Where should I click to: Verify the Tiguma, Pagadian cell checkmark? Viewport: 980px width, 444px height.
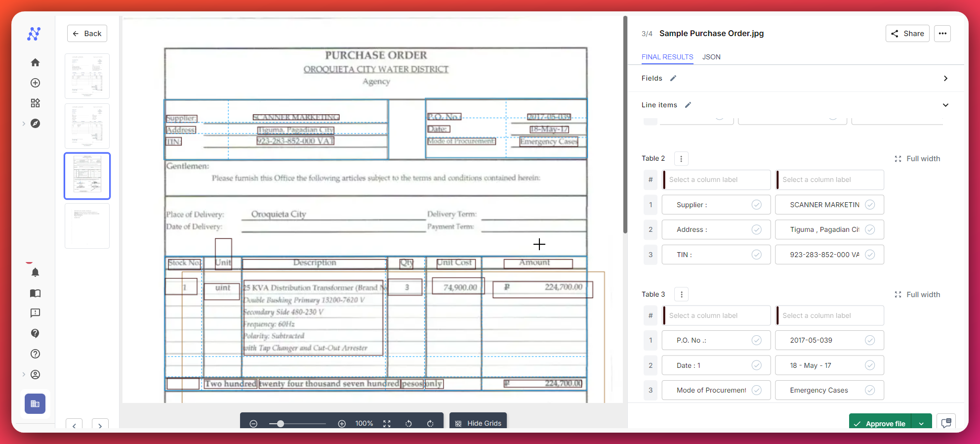click(x=870, y=229)
